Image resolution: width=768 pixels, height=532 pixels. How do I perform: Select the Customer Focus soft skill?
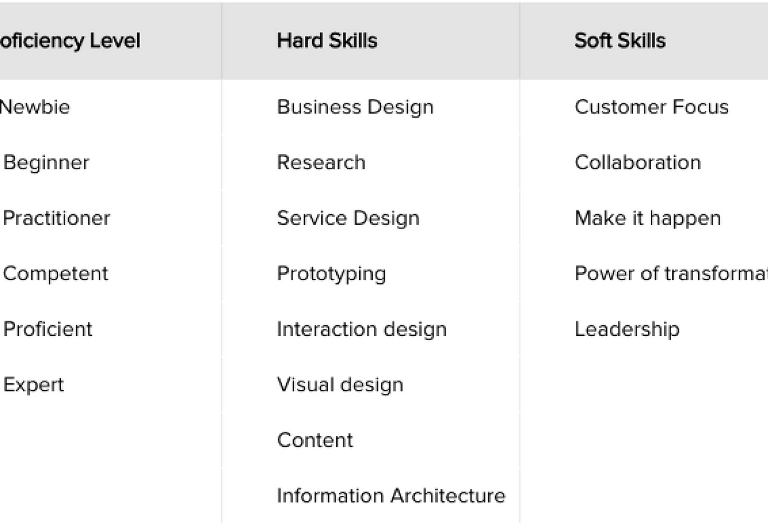tap(651, 107)
